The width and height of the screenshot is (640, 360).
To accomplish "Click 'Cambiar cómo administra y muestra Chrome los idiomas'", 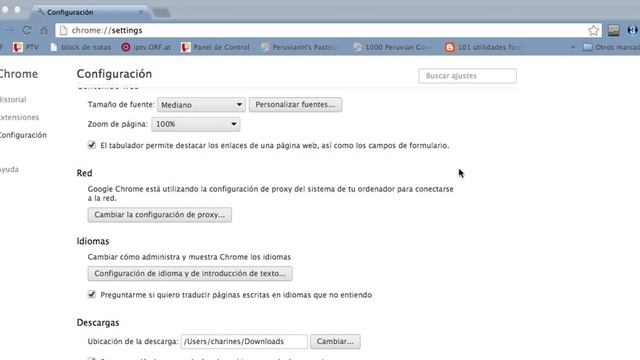I will coord(189,257).
